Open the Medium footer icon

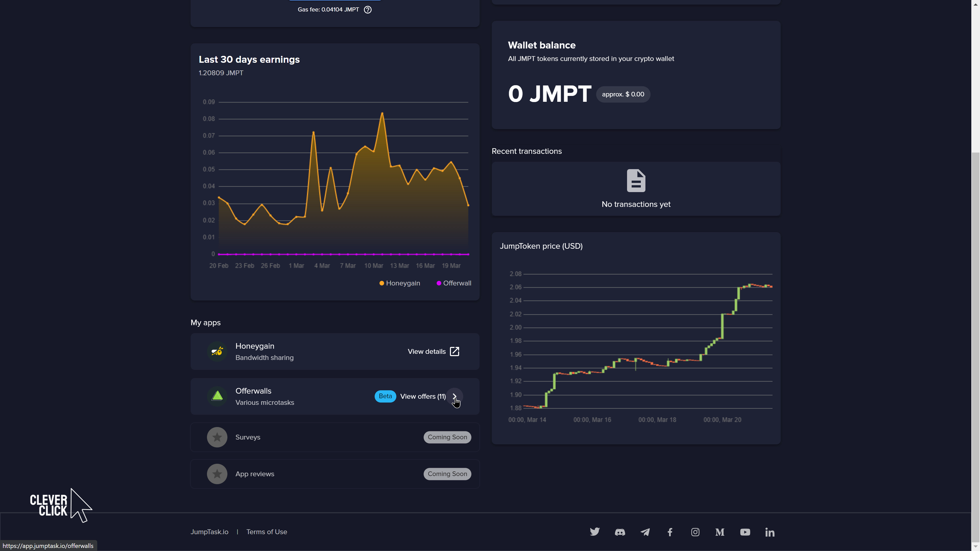coord(720,532)
